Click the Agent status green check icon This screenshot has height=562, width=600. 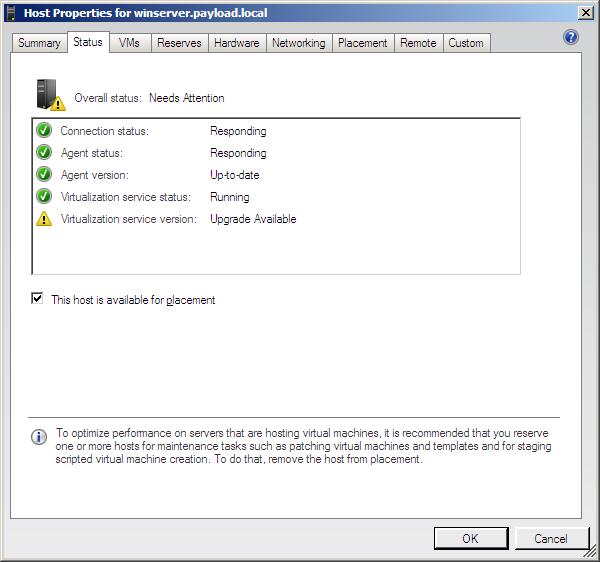point(44,153)
